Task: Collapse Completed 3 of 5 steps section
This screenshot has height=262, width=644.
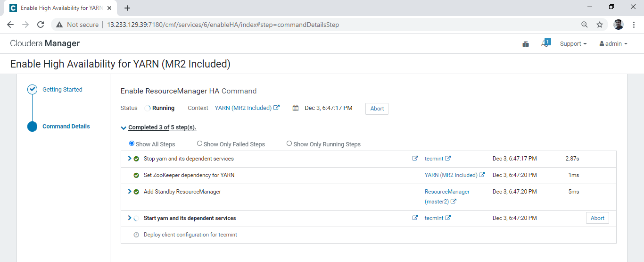Action: [x=124, y=128]
